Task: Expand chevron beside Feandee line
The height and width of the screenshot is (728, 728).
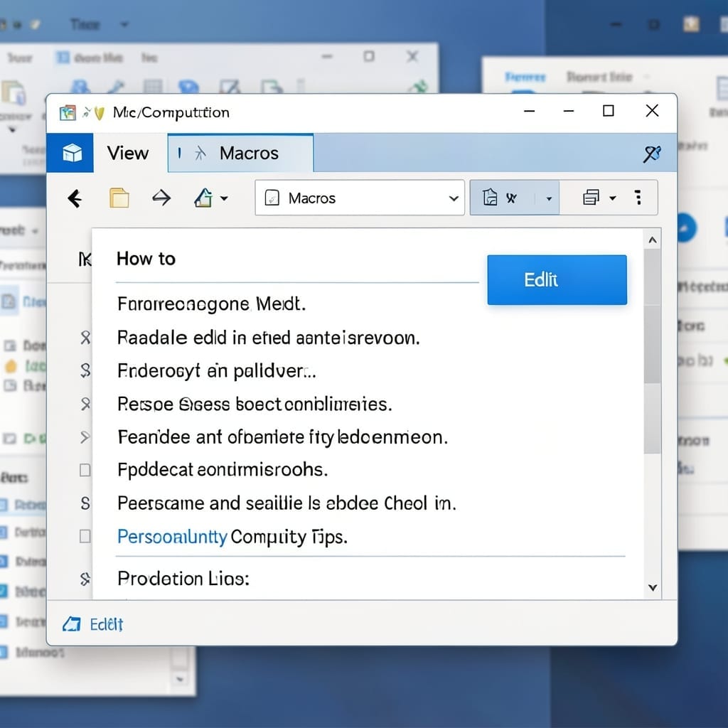Action: tap(85, 437)
